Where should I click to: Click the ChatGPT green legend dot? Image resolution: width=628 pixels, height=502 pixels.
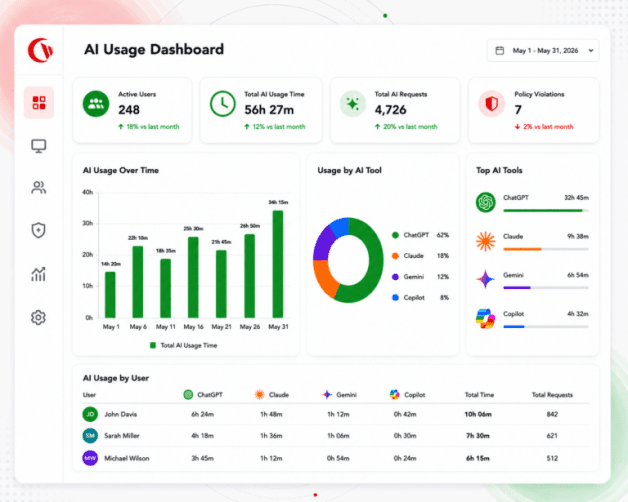click(x=395, y=235)
